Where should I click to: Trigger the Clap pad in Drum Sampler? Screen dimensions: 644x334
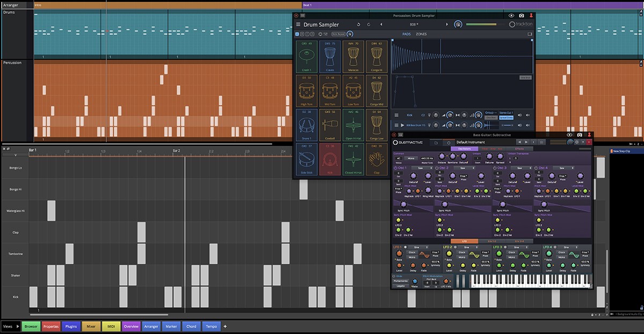coord(377,159)
